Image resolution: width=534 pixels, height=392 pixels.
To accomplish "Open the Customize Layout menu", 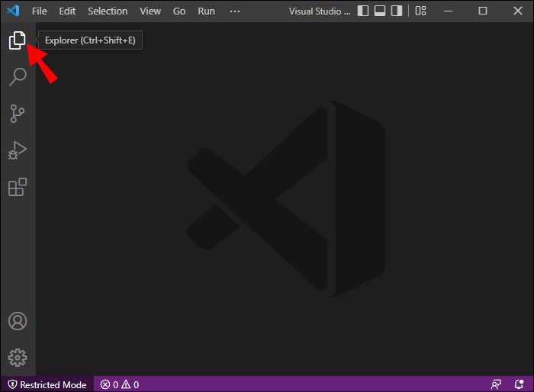I will pos(422,11).
